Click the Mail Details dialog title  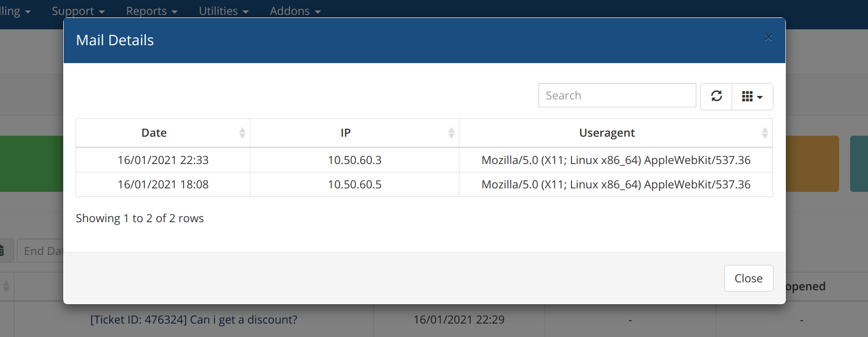tap(115, 40)
